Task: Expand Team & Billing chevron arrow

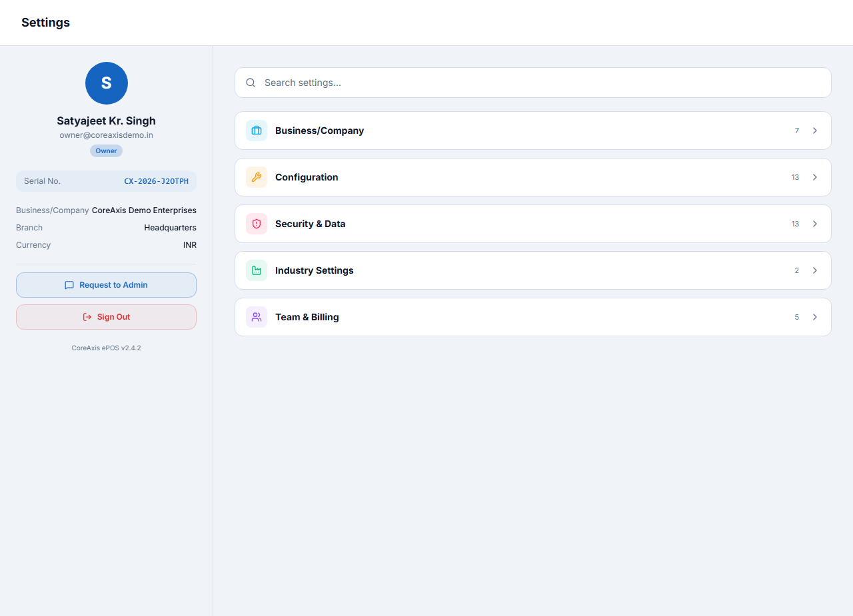Action: (815, 317)
